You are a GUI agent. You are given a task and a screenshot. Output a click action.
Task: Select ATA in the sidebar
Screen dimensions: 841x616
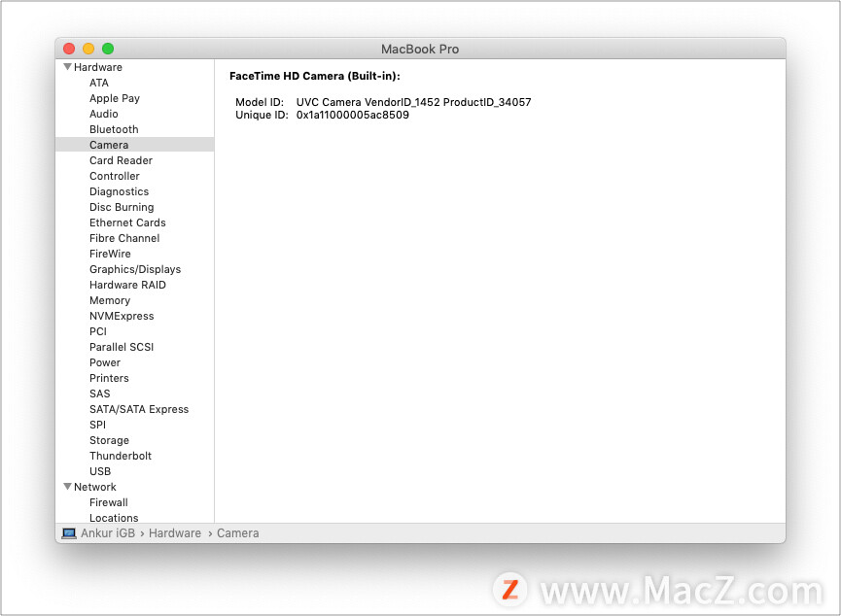pos(99,83)
